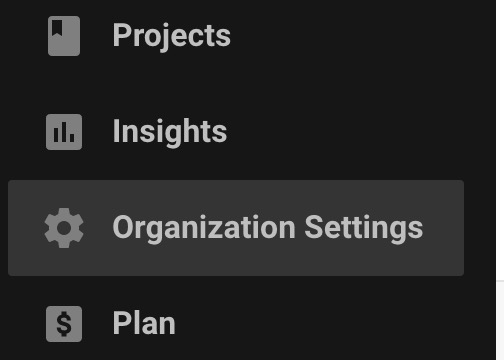
Task: Click empty space right of Organization Settings text
Action: coord(443,228)
